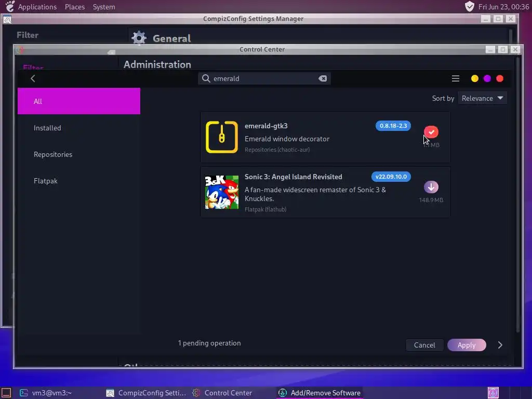Click Repositories (chaotic-aur) source label
This screenshot has height=399, width=532.
[277, 150]
